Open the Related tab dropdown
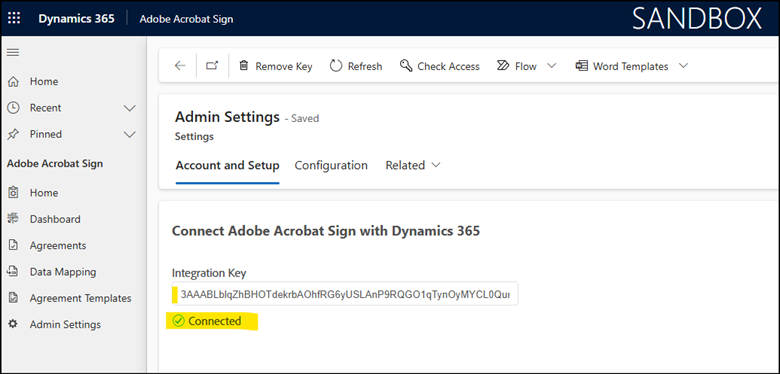The image size is (780, 374). click(413, 165)
